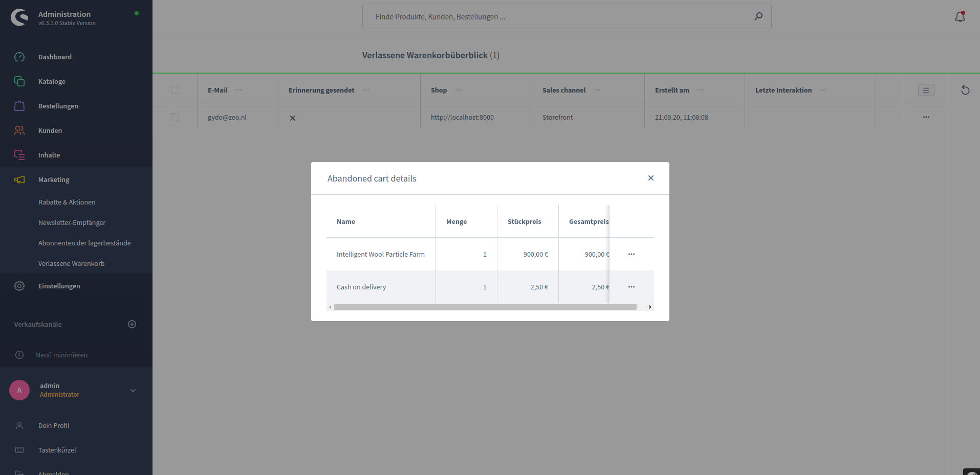Go to Abonnenten der lagerbestände
The height and width of the screenshot is (475, 980).
pos(84,243)
